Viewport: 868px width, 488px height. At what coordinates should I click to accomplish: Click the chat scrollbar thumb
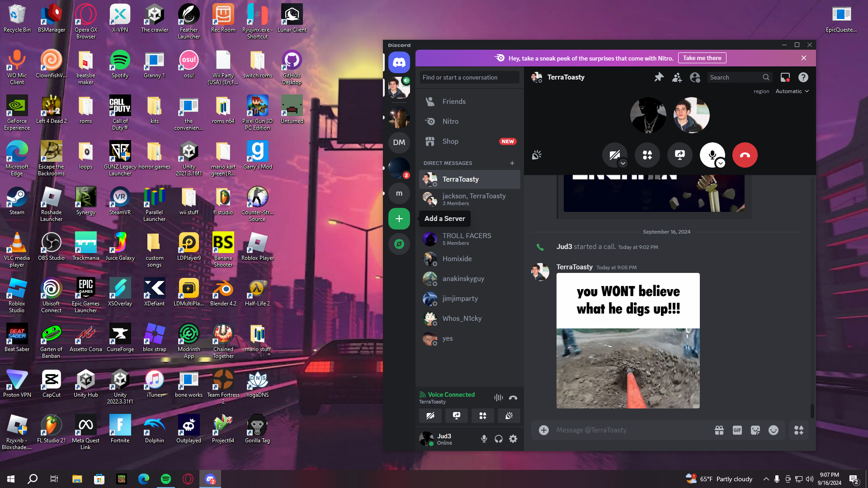coord(812,411)
